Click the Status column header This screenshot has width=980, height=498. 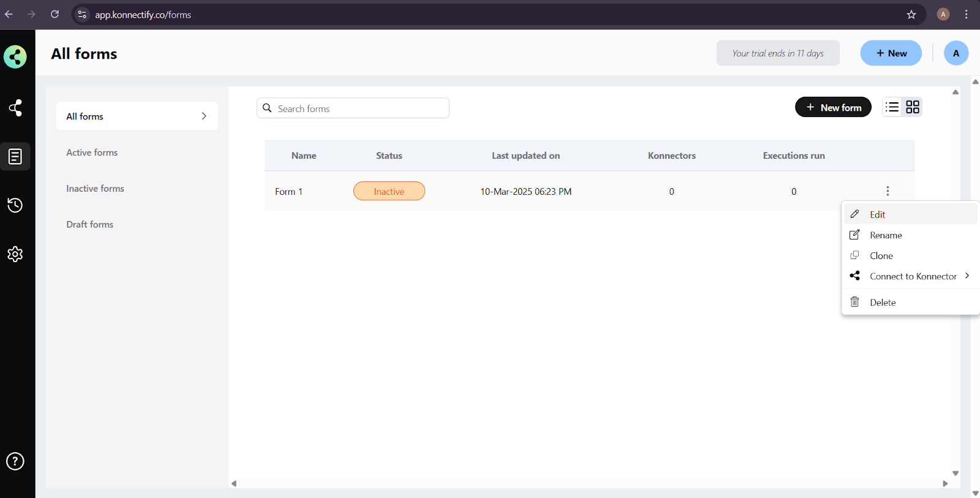389,156
